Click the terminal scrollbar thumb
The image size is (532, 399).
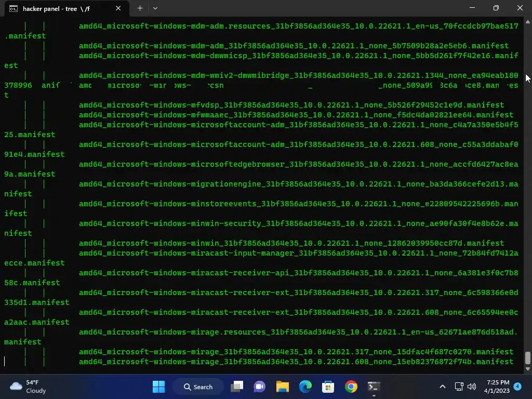tap(527, 357)
